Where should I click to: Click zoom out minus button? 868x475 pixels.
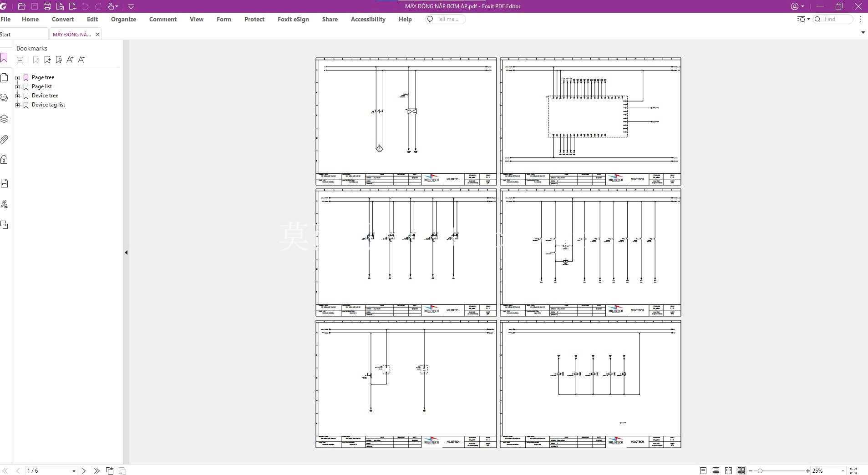(751, 471)
